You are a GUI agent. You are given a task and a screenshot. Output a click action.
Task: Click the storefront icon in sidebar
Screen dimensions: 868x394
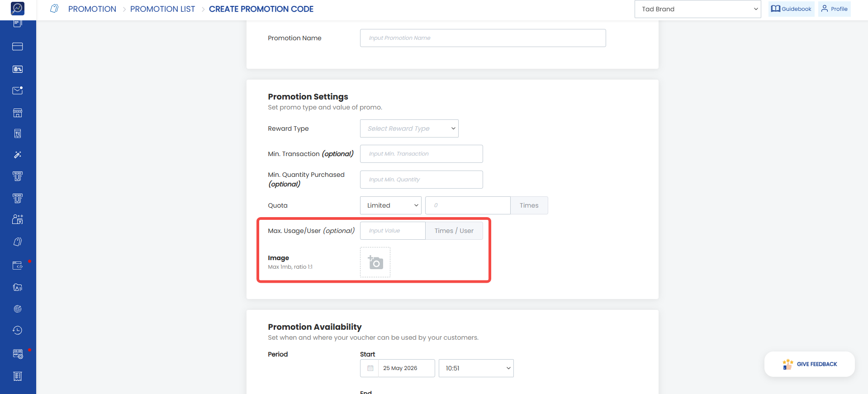point(18,113)
